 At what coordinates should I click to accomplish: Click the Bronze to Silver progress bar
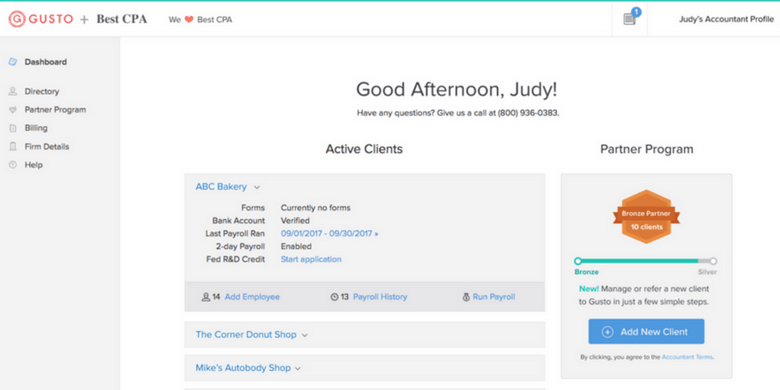click(x=645, y=261)
